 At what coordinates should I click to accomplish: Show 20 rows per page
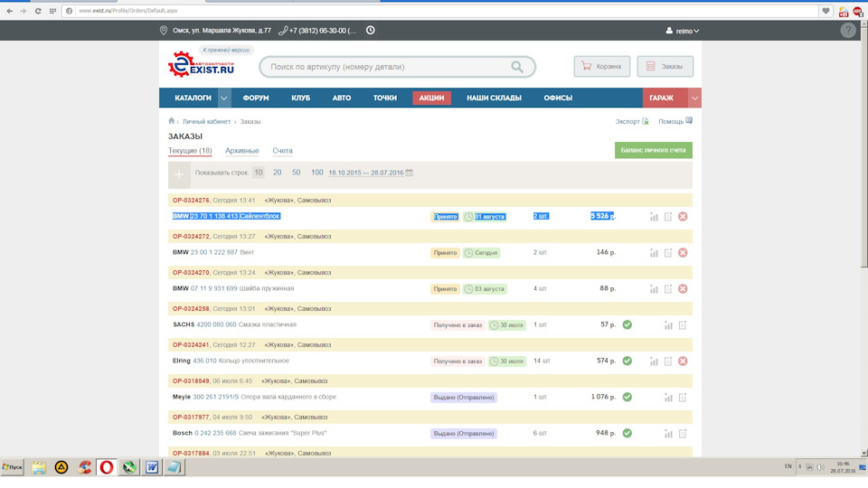[278, 173]
